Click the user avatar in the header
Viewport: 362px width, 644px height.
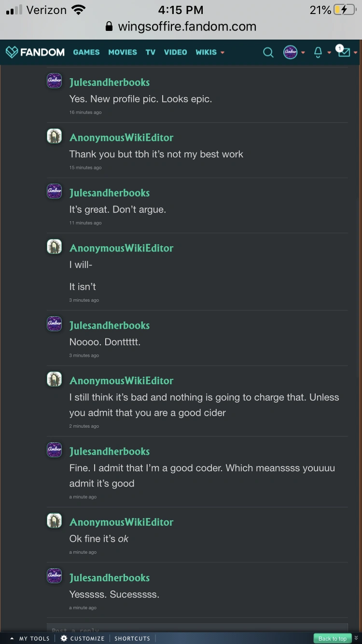[x=290, y=52]
